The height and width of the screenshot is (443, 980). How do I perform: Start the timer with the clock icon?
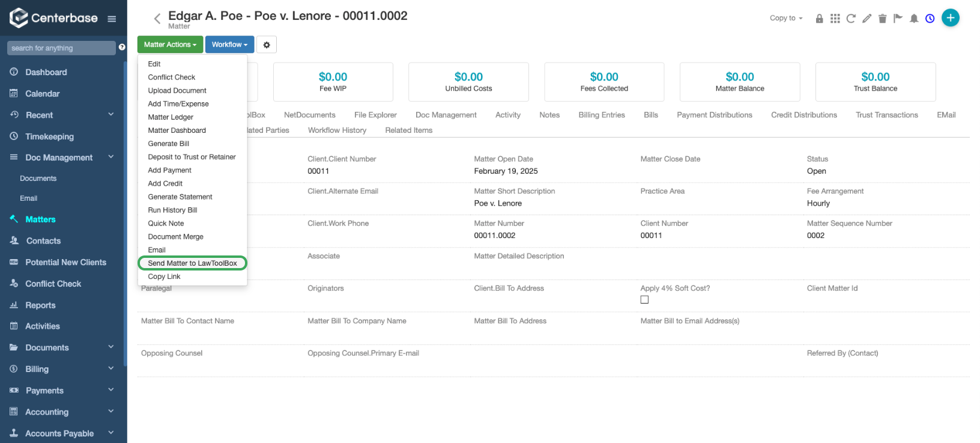[930, 19]
